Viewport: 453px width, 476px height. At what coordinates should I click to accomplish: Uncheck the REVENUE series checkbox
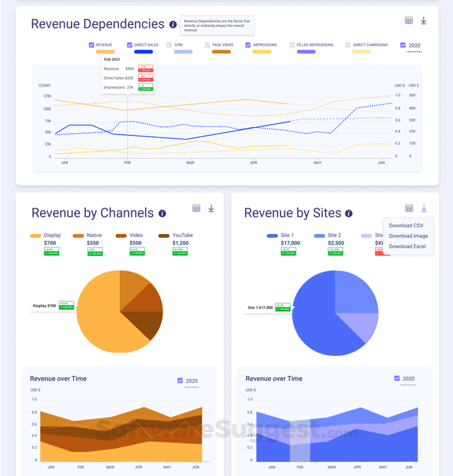[x=92, y=45]
